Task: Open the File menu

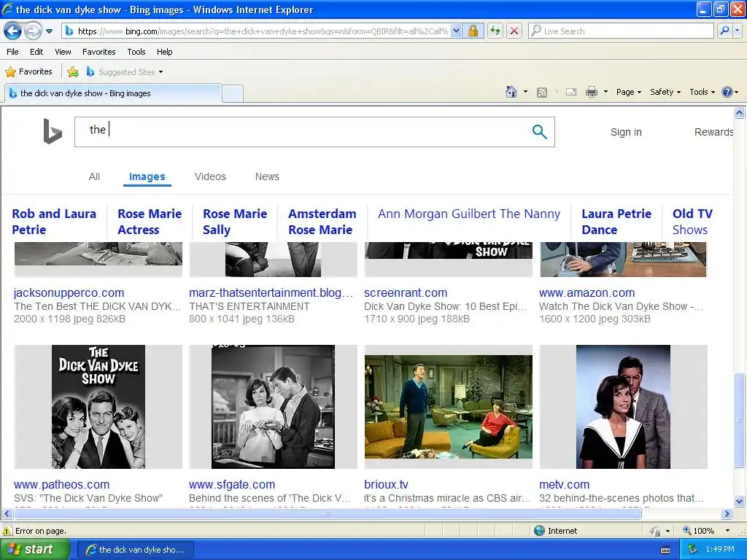Action: pos(13,52)
